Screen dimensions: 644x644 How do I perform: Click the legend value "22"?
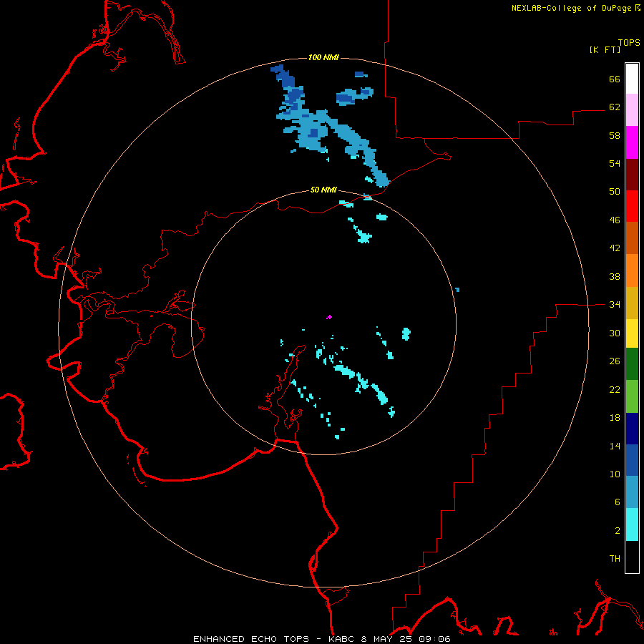(x=615, y=389)
